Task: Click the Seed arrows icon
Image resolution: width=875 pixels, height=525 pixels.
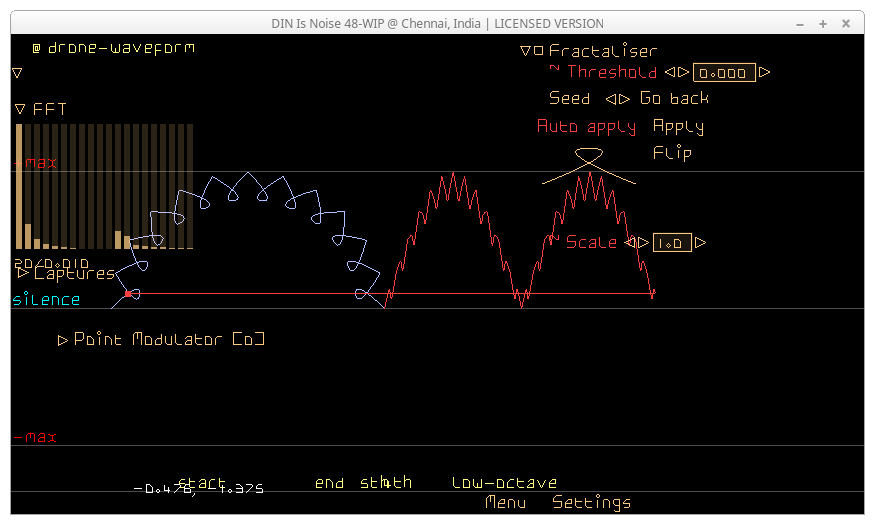Action: click(617, 99)
